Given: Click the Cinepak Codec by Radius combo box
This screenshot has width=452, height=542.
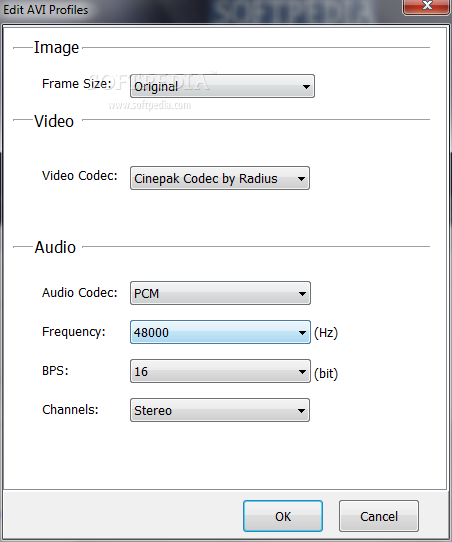Looking at the screenshot, I should (220, 178).
